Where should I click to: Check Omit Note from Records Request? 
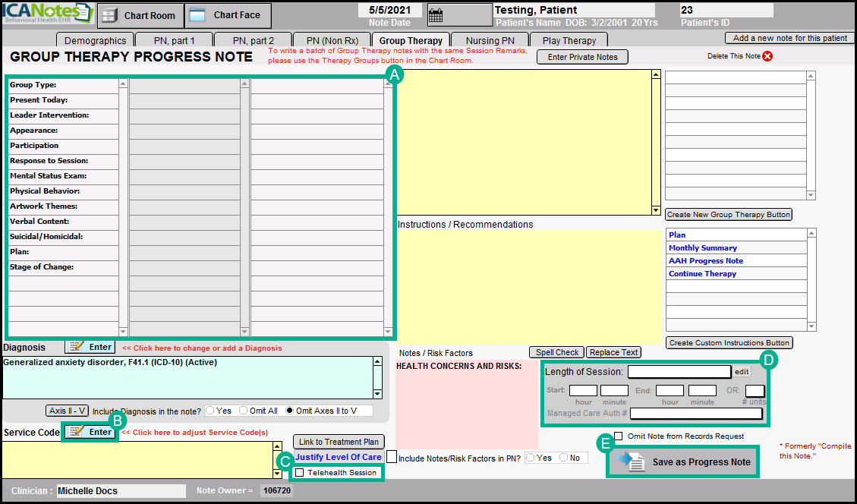pos(619,436)
